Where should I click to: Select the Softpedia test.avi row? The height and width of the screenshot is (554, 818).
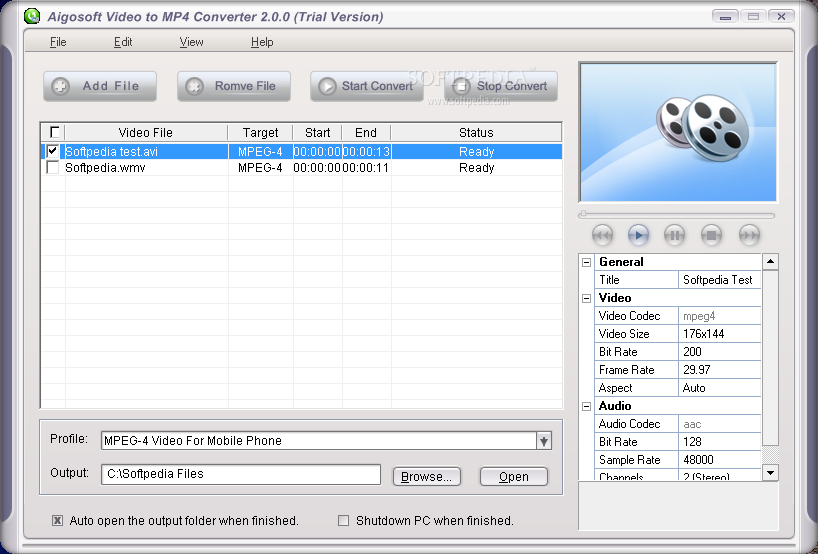(302, 151)
